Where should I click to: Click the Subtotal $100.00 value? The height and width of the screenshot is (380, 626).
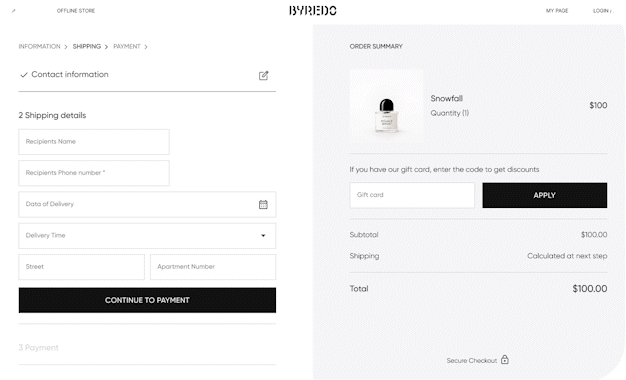click(594, 235)
